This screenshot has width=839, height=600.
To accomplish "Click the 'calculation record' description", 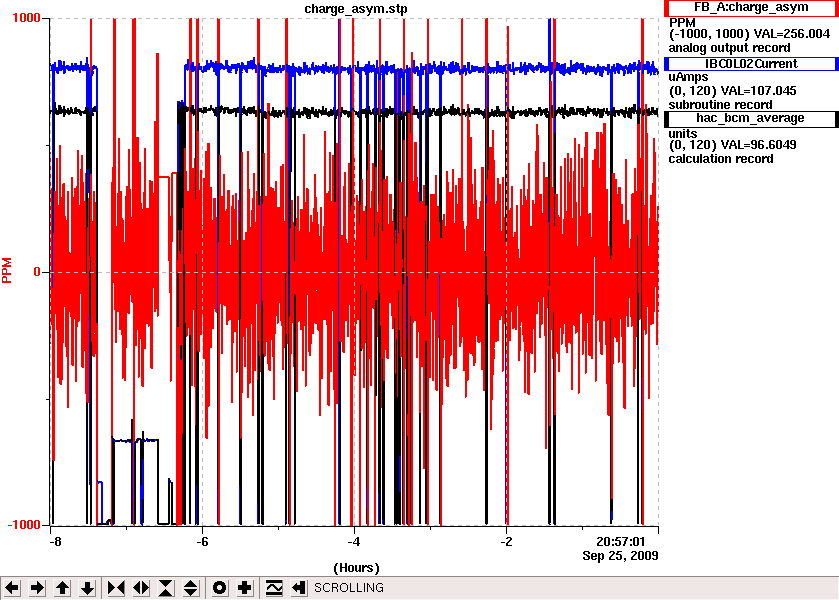I will pos(721,159).
